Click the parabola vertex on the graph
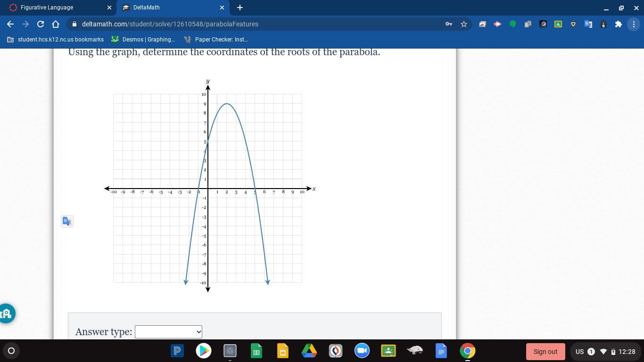 227,104
